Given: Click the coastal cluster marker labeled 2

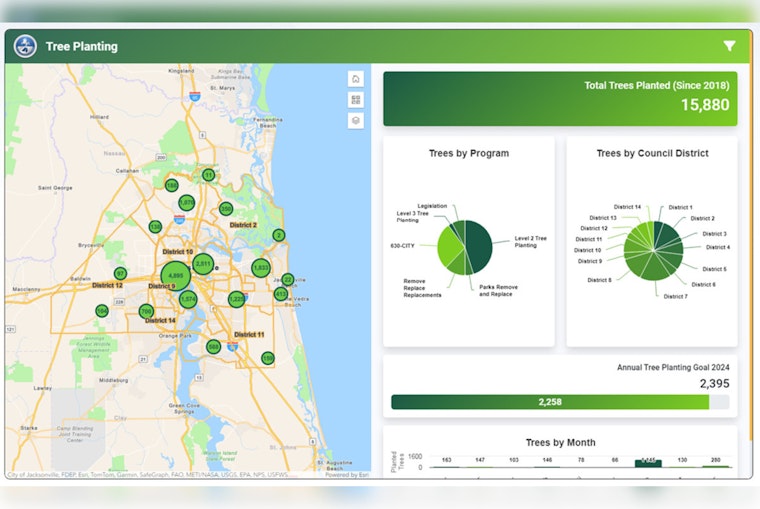Looking at the screenshot, I should pos(278,235).
